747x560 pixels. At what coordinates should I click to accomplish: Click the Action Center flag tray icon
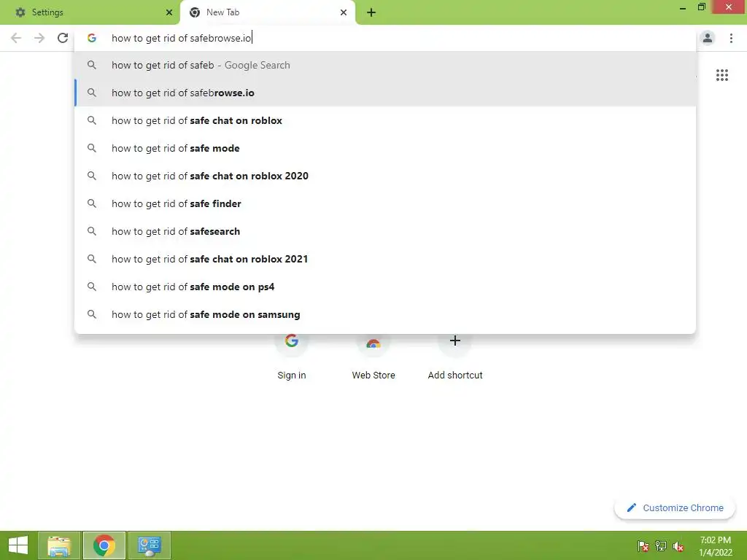pos(643,545)
